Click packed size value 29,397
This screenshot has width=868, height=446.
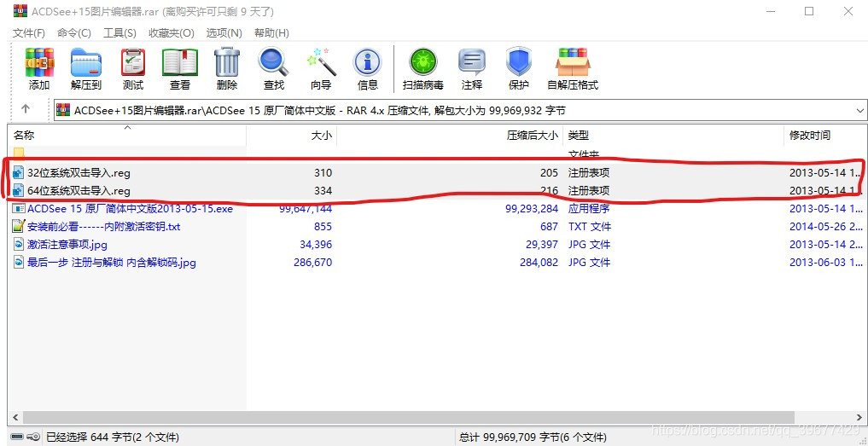pos(541,244)
